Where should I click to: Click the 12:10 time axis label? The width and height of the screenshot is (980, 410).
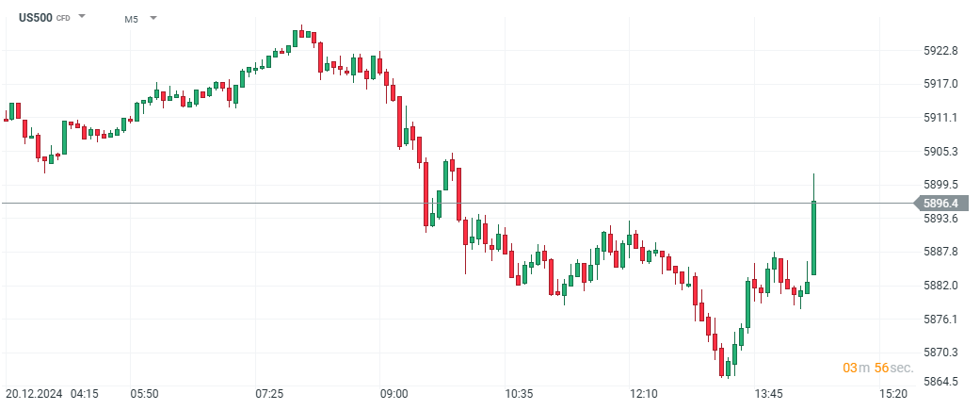coord(643,392)
